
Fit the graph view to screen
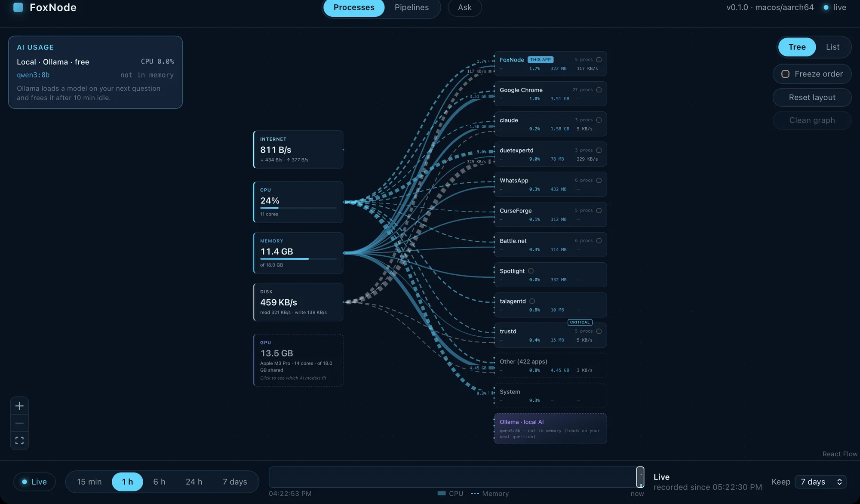tap(19, 441)
